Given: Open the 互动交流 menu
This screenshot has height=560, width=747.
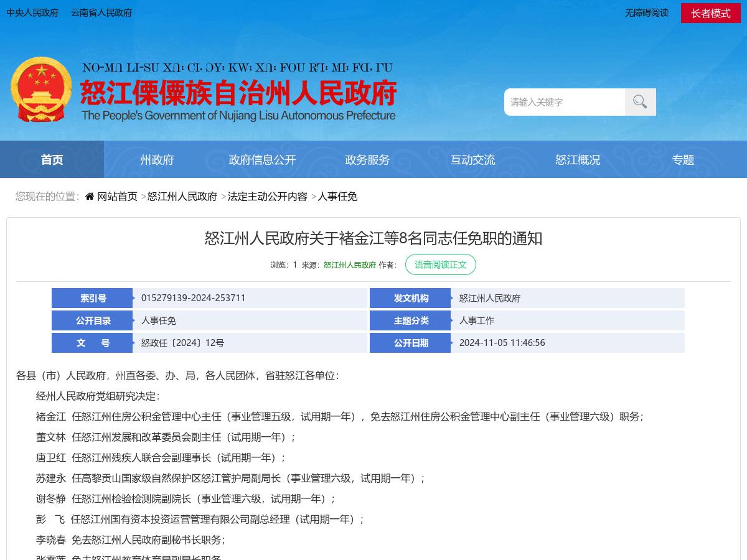Looking at the screenshot, I should tap(472, 159).
